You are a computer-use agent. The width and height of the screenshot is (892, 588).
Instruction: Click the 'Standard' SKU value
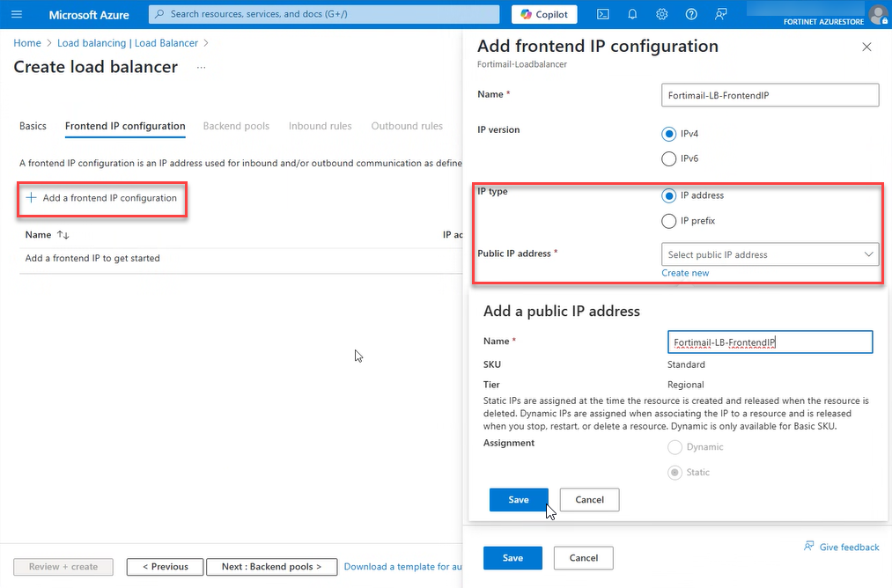coord(686,364)
